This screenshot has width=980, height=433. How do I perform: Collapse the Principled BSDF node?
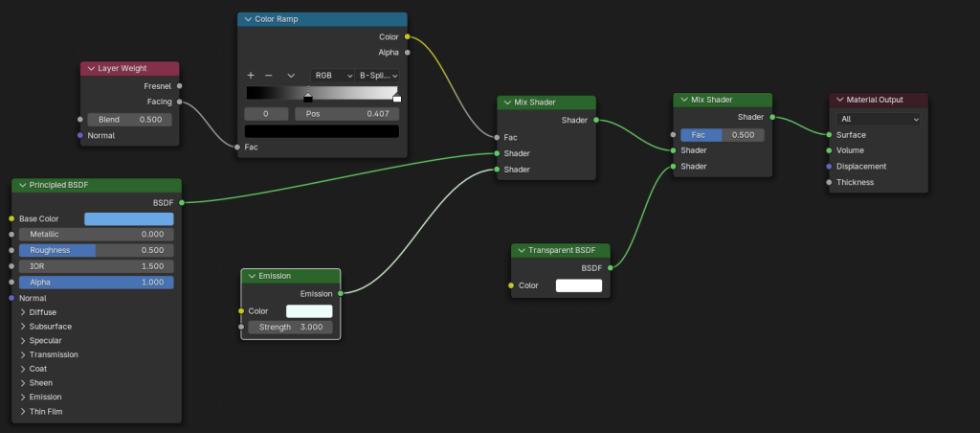tap(22, 184)
